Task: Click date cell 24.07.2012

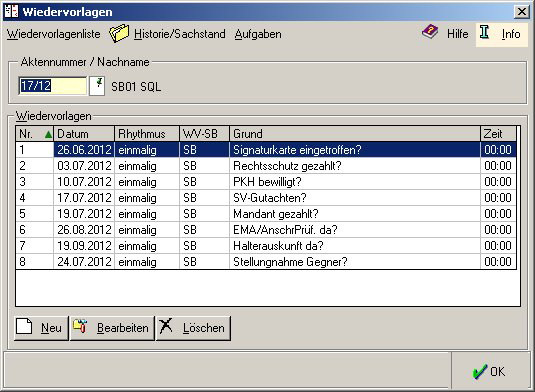Action: 84,262
